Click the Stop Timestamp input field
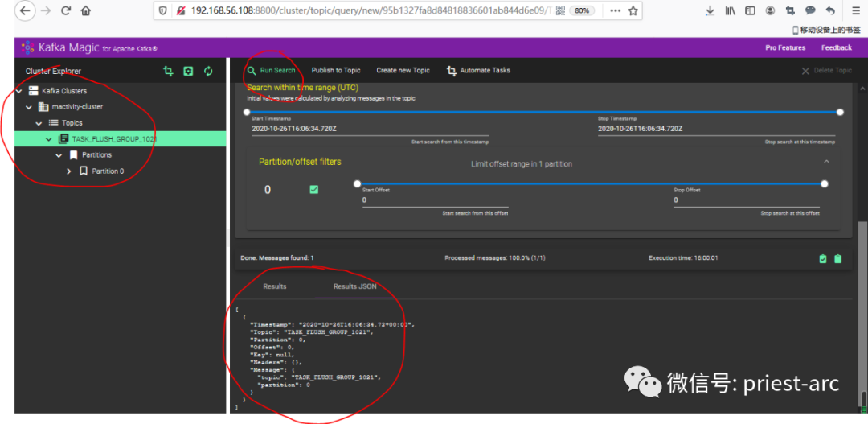 716,129
